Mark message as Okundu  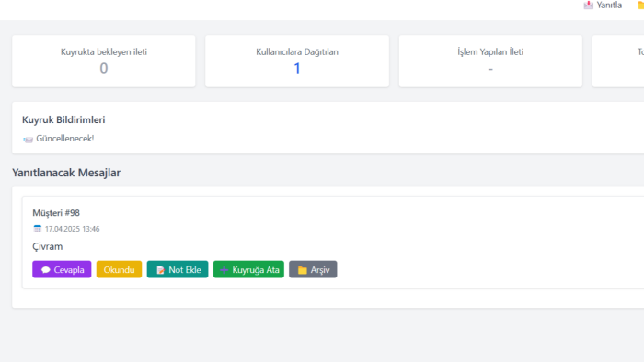tap(119, 269)
